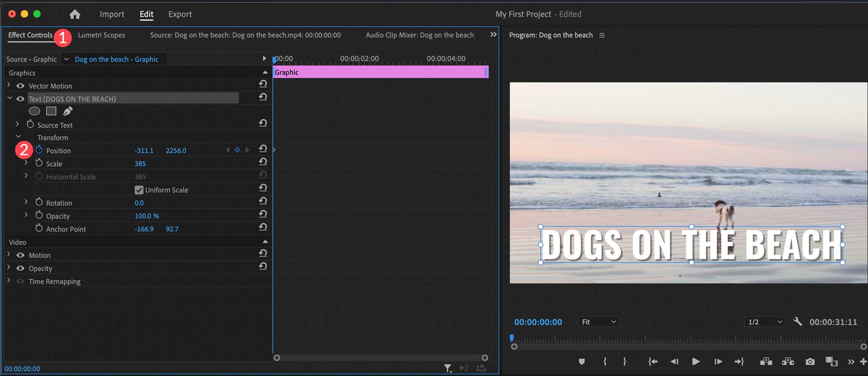Add marker in Program monitor

point(582,362)
